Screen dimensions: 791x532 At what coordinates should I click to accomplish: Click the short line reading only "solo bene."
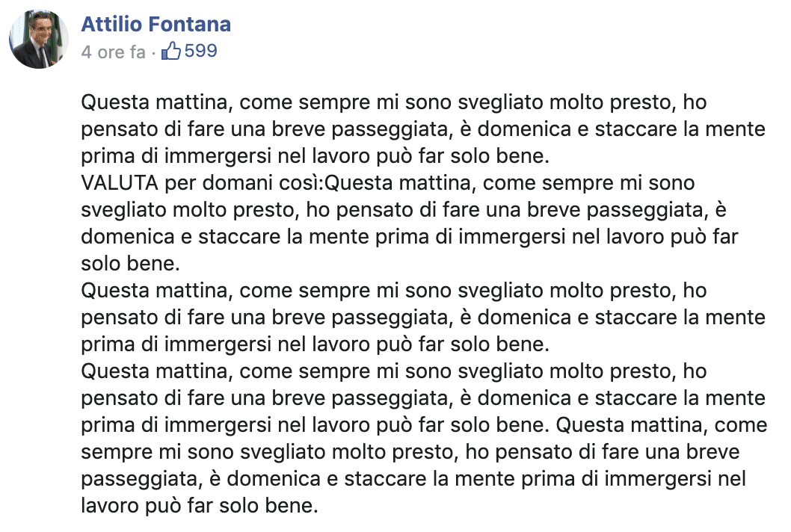click(x=129, y=264)
